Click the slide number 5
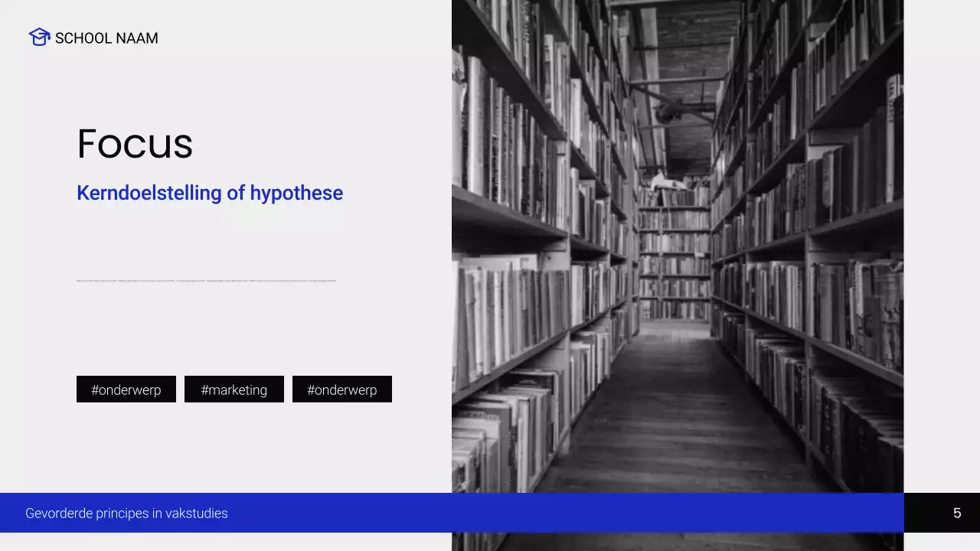This screenshot has width=980, height=551. (956, 514)
